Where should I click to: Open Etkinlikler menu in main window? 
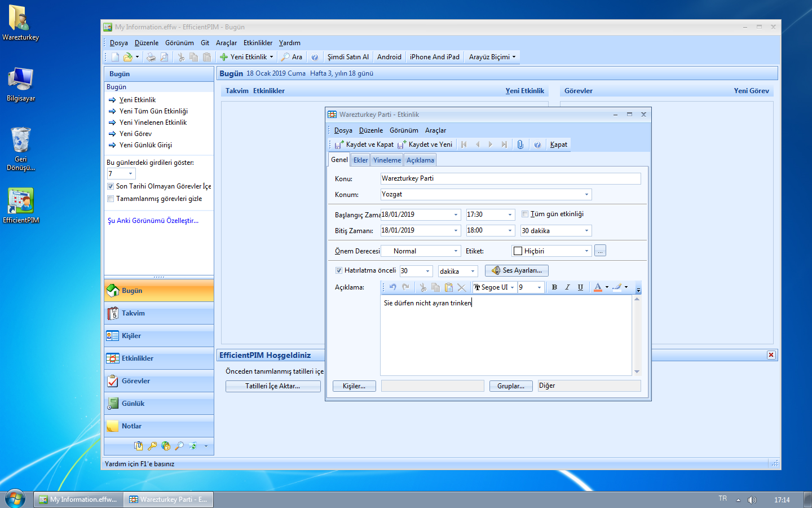(258, 43)
